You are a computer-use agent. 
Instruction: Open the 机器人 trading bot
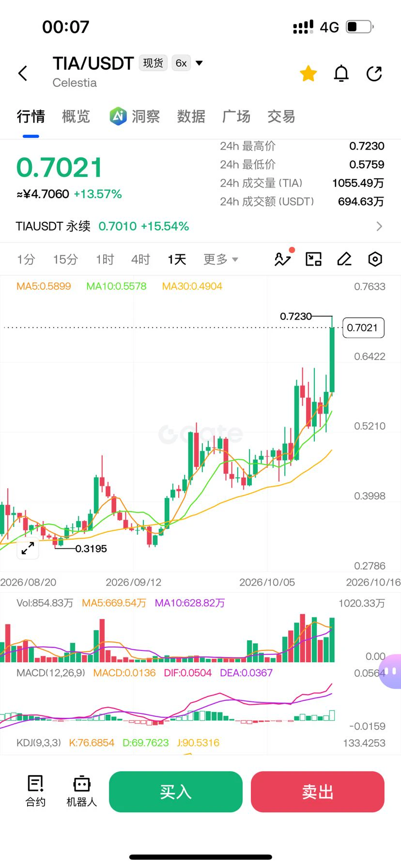click(x=81, y=790)
